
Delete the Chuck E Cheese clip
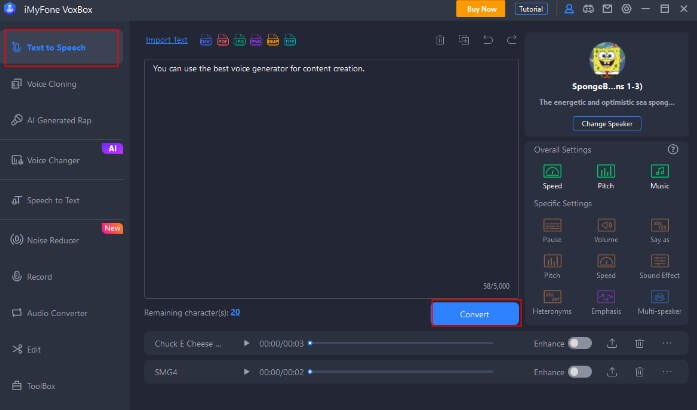(639, 343)
